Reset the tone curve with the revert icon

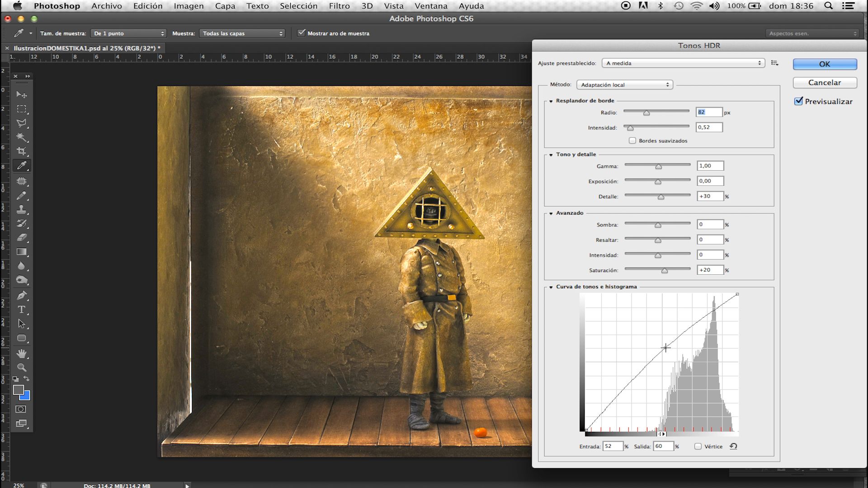pos(733,446)
